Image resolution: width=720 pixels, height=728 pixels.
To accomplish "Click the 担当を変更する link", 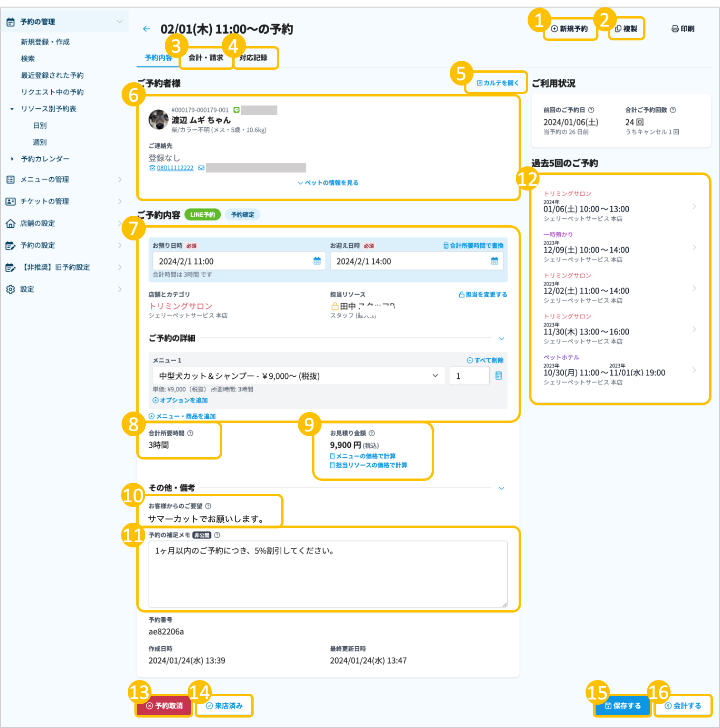I will [483, 295].
